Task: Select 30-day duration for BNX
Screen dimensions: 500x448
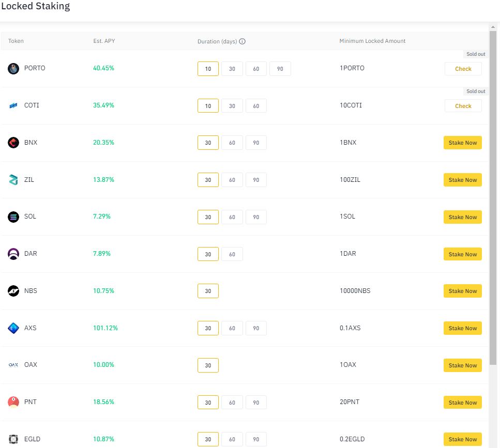Action: (x=208, y=143)
